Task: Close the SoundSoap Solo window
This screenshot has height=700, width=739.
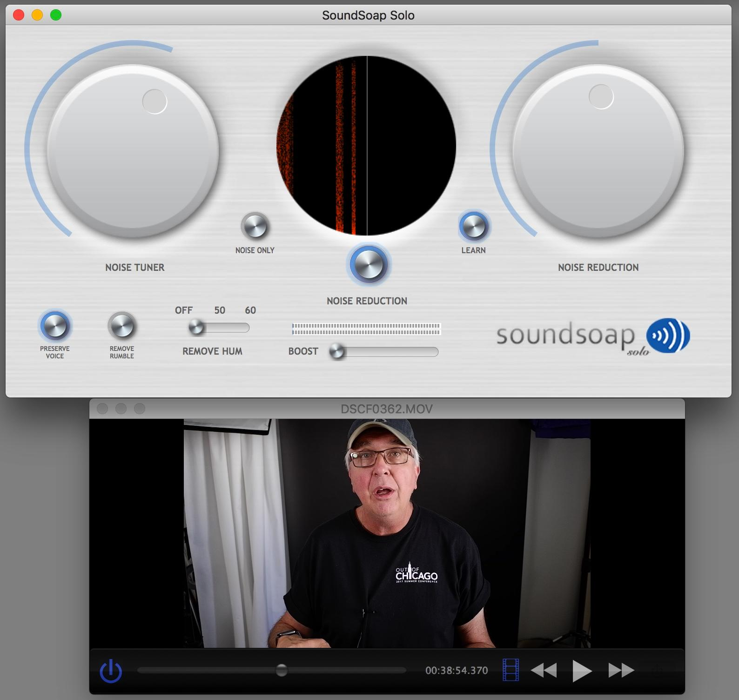Action: (x=19, y=15)
